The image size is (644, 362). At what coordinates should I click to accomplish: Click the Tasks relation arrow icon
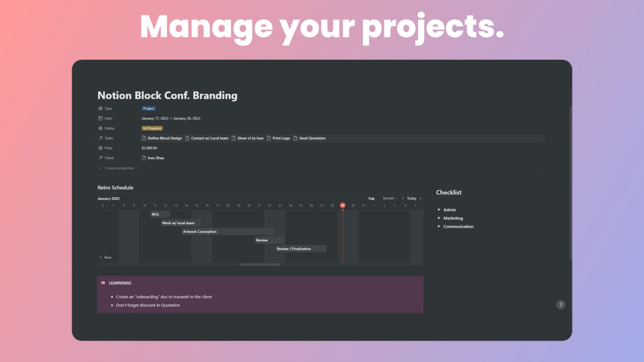click(100, 138)
